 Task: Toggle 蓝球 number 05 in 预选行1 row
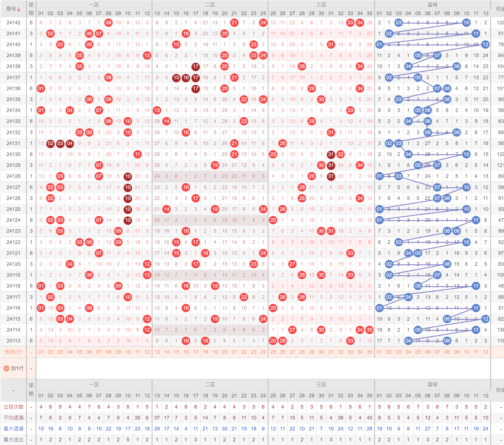pyautogui.click(x=418, y=352)
